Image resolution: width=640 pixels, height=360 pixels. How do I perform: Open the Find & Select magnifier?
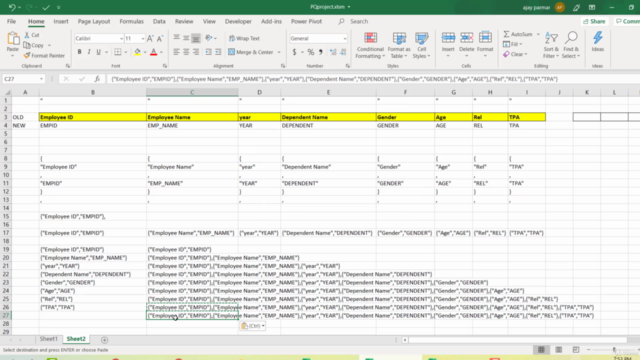pyautogui.click(x=571, y=45)
